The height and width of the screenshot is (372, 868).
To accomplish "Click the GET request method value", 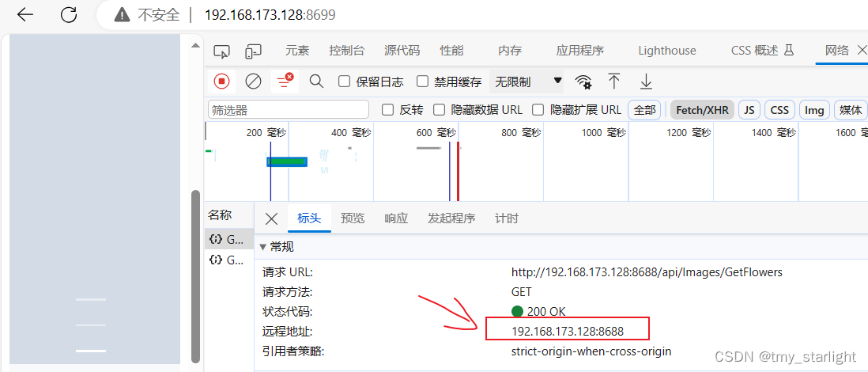I will click(x=522, y=291).
